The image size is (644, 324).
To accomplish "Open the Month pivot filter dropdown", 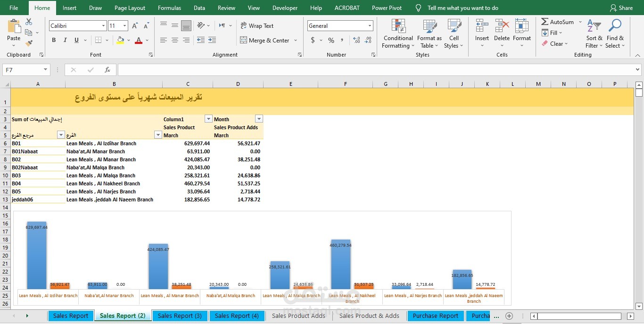I will tap(258, 119).
